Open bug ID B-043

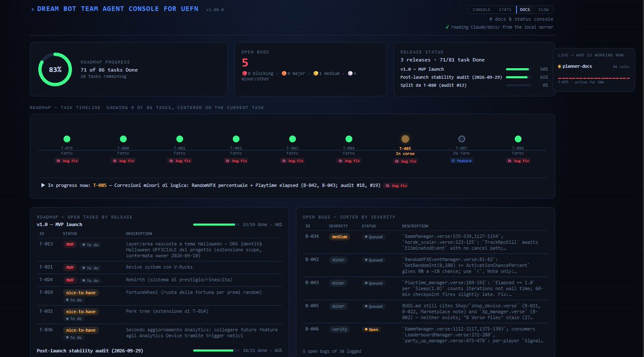click(312, 282)
